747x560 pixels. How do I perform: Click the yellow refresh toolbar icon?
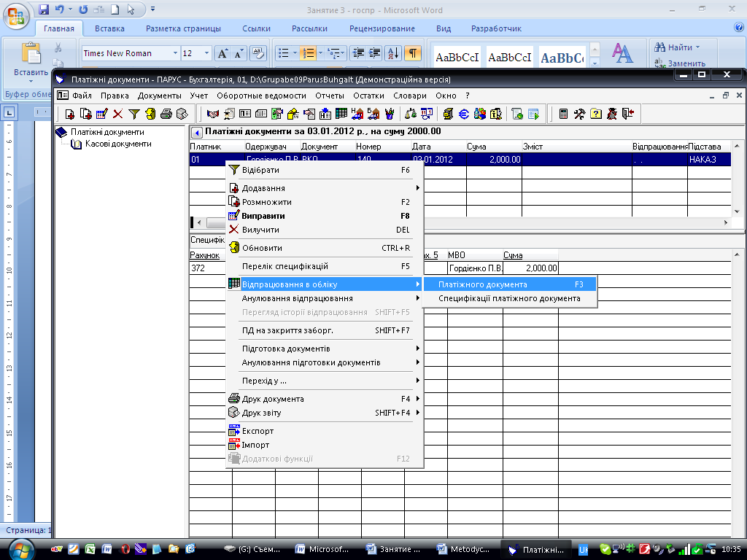click(150, 114)
